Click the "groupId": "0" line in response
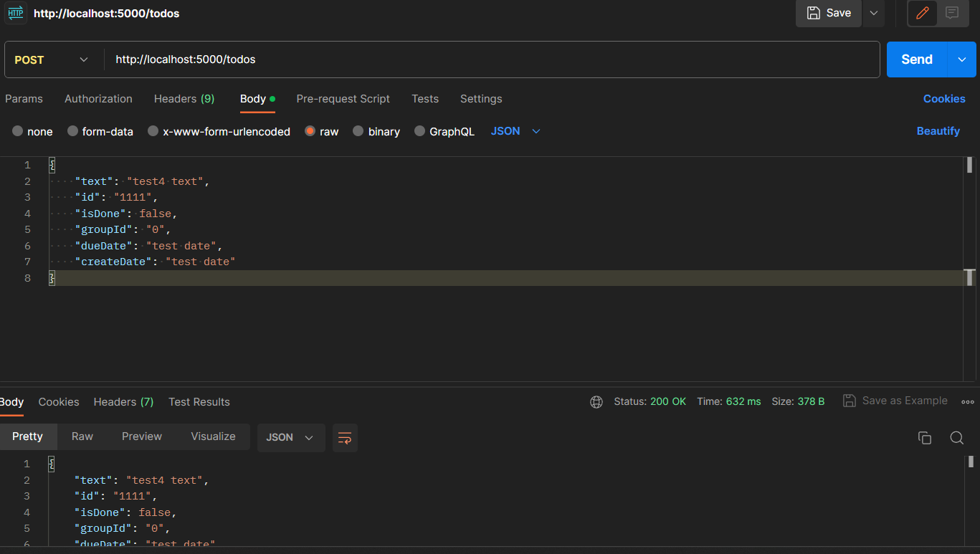980x554 pixels. 123,528
